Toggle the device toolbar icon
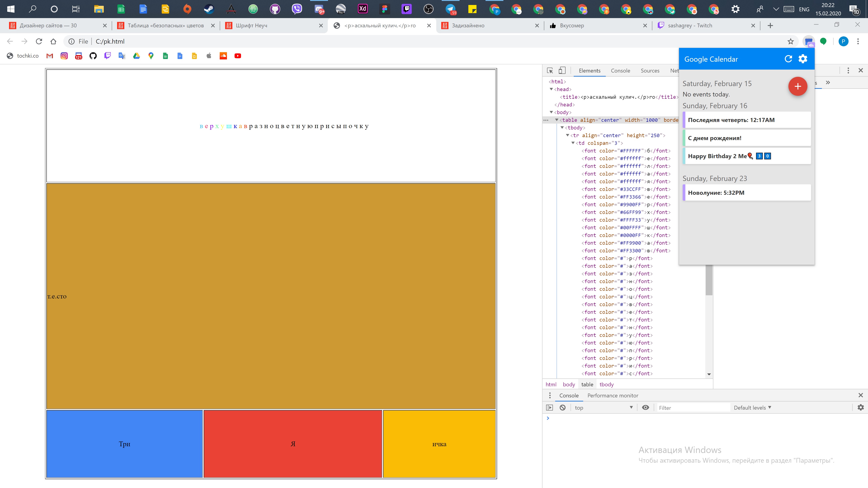The width and height of the screenshot is (868, 488). (x=562, y=70)
